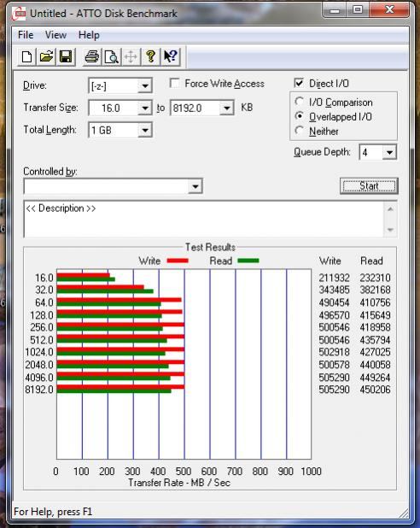
Task: Open the File menu
Action: 26,35
